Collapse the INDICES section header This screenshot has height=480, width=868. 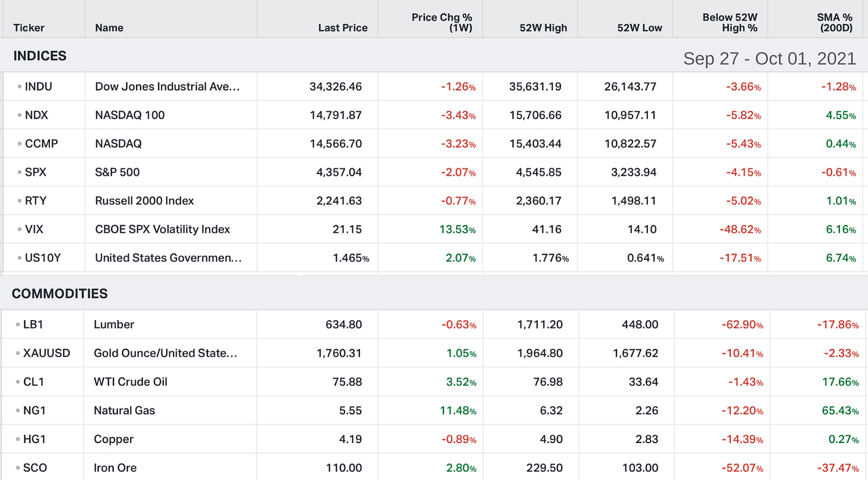pos(40,56)
